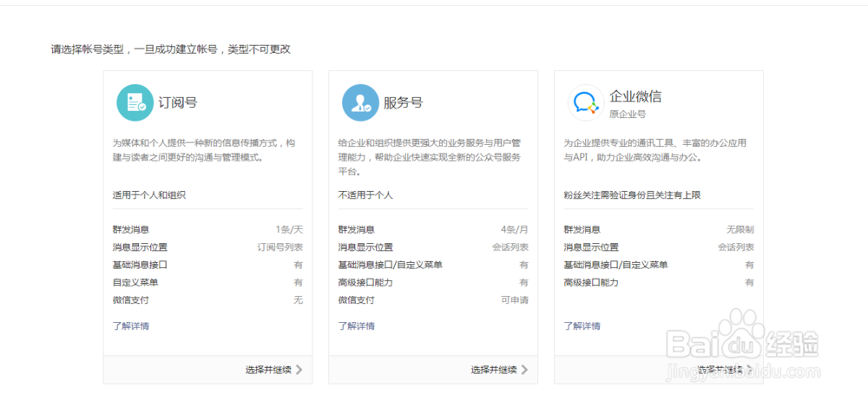Open 了解详情 link under 服务号

click(357, 325)
